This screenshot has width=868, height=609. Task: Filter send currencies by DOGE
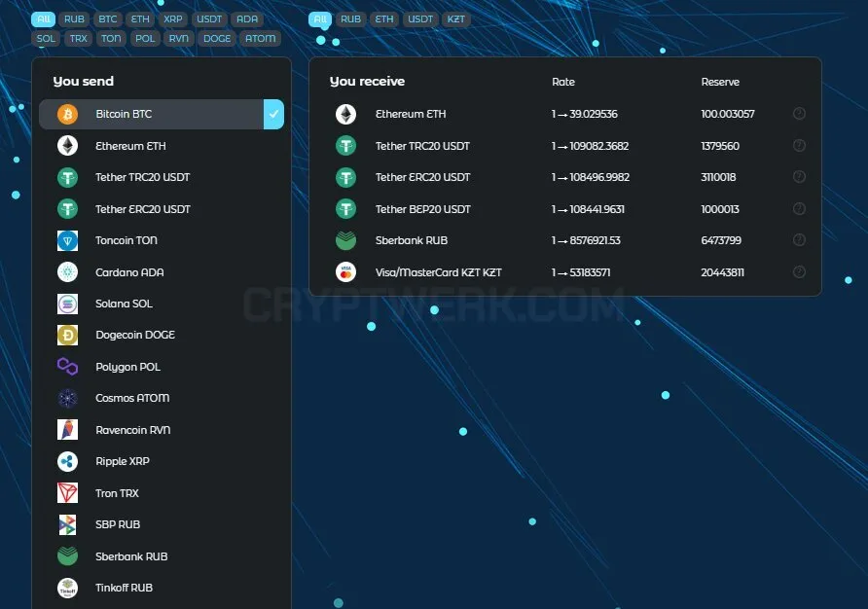click(x=216, y=38)
